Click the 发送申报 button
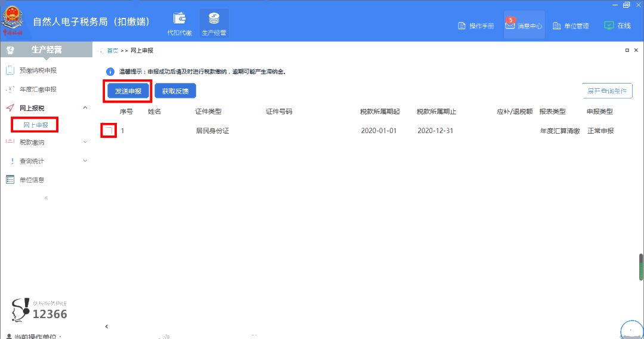 (x=128, y=91)
